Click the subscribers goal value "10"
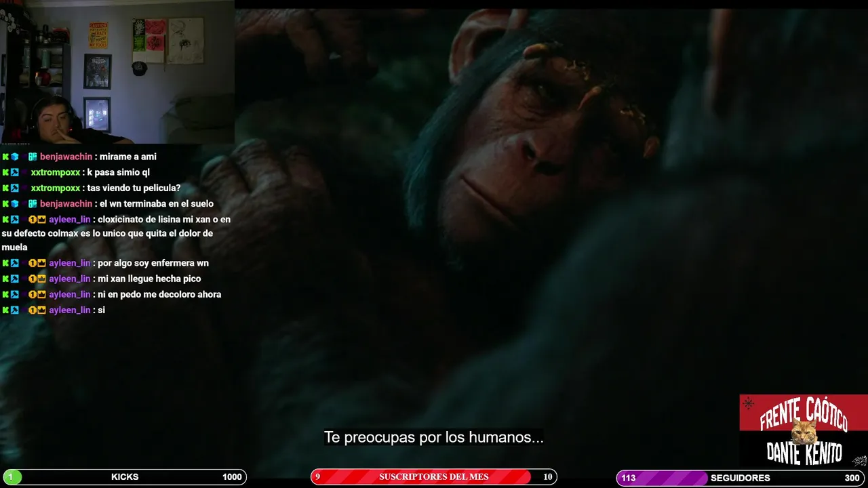The image size is (868, 488). coord(548,477)
